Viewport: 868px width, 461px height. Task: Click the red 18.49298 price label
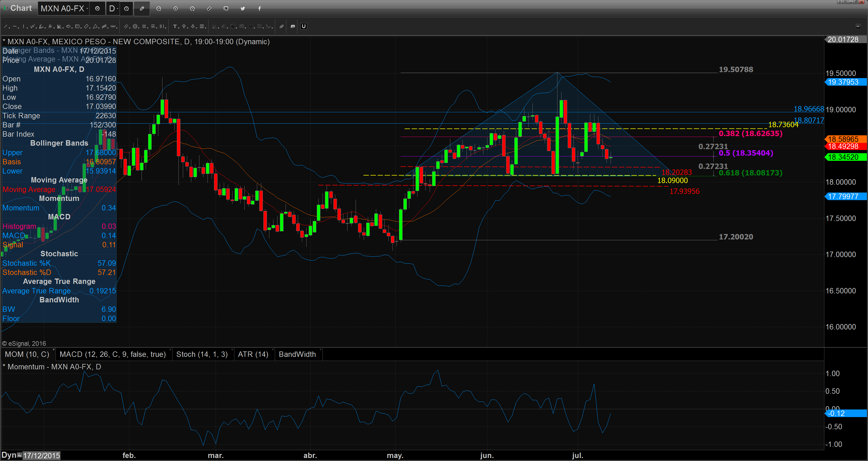coord(846,146)
